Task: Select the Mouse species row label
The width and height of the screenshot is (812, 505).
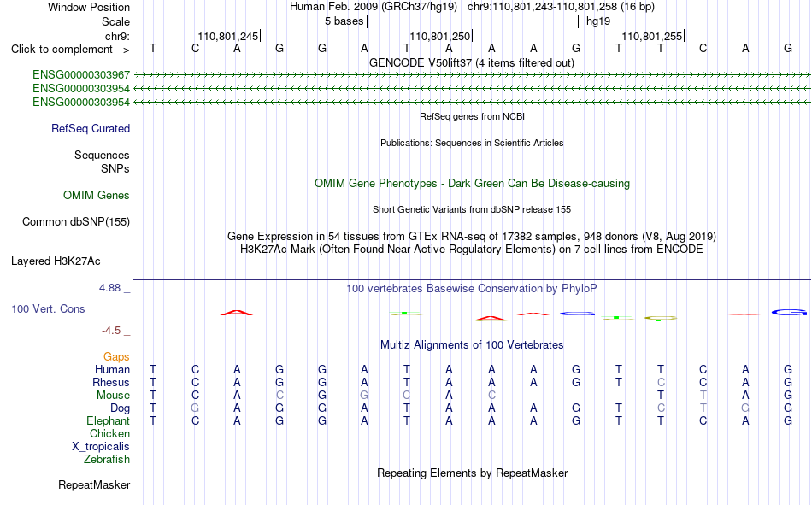Action: (113, 395)
